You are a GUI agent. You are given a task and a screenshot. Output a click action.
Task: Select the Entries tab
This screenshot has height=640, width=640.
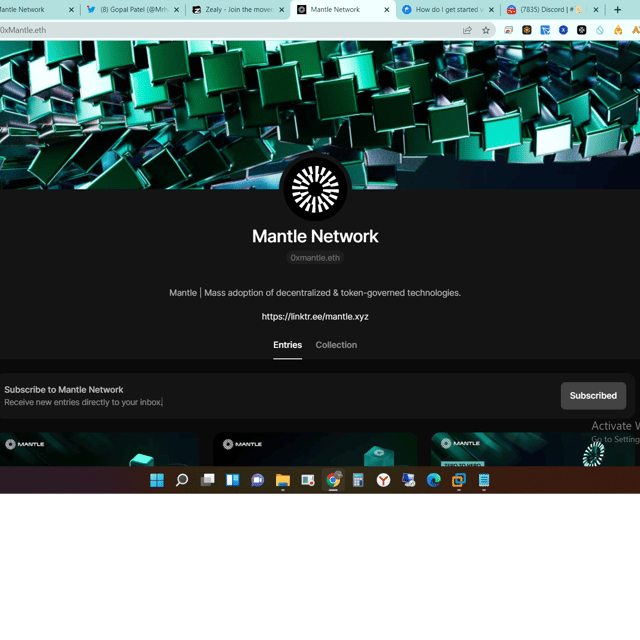[x=287, y=345]
